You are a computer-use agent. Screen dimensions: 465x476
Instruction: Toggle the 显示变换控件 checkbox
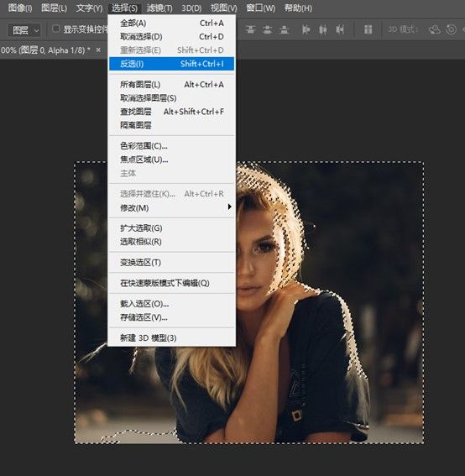point(56,29)
